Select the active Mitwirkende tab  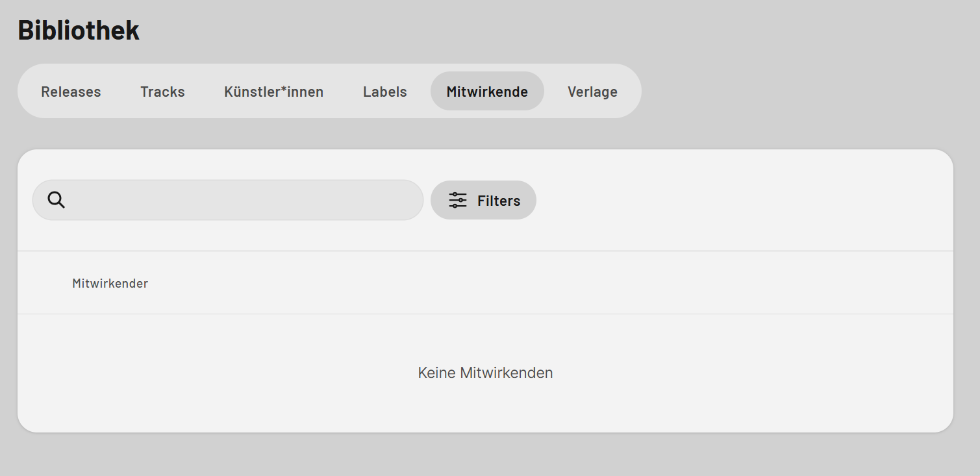(x=487, y=92)
